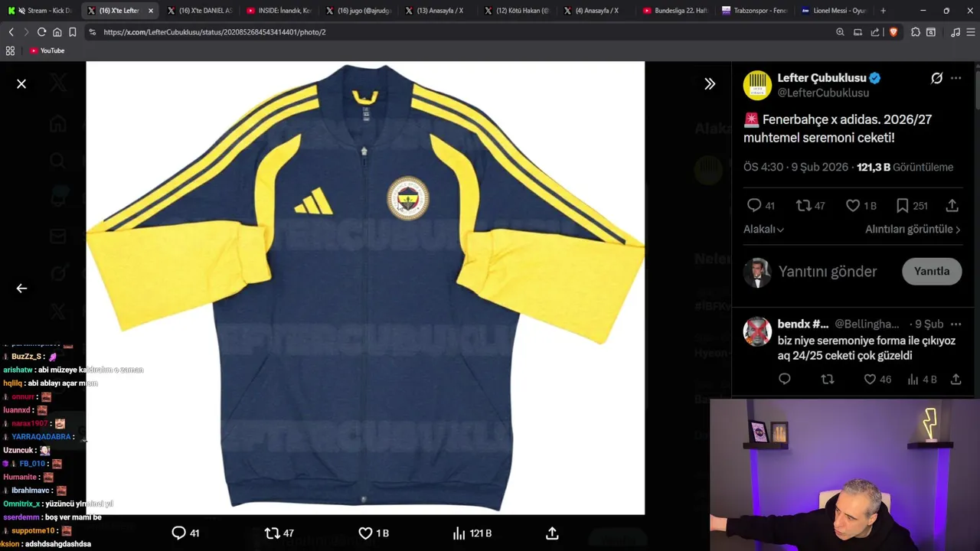
Task: Click the share icon below the photo
Action: pyautogui.click(x=552, y=533)
